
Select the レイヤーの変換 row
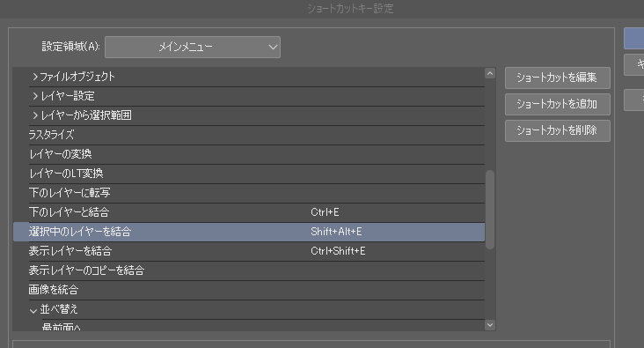point(249,154)
